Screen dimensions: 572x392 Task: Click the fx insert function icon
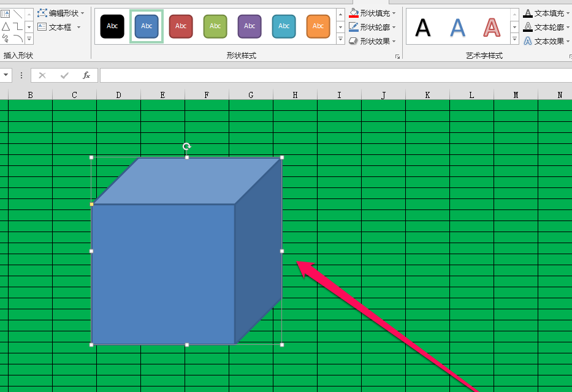pos(86,75)
